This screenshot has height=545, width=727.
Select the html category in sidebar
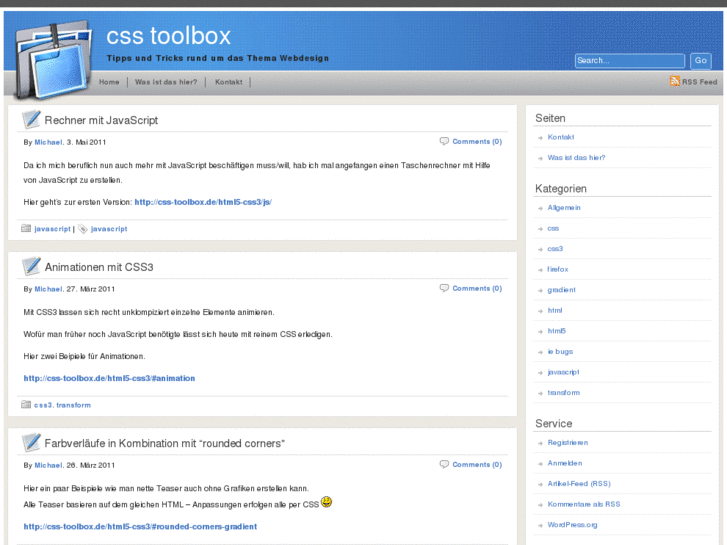point(555,311)
